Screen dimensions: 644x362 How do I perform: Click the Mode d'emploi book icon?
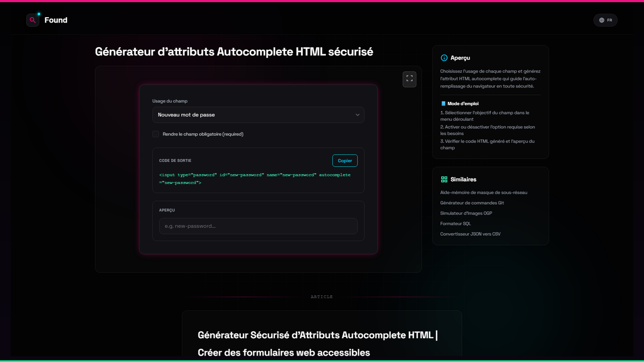pyautogui.click(x=443, y=104)
